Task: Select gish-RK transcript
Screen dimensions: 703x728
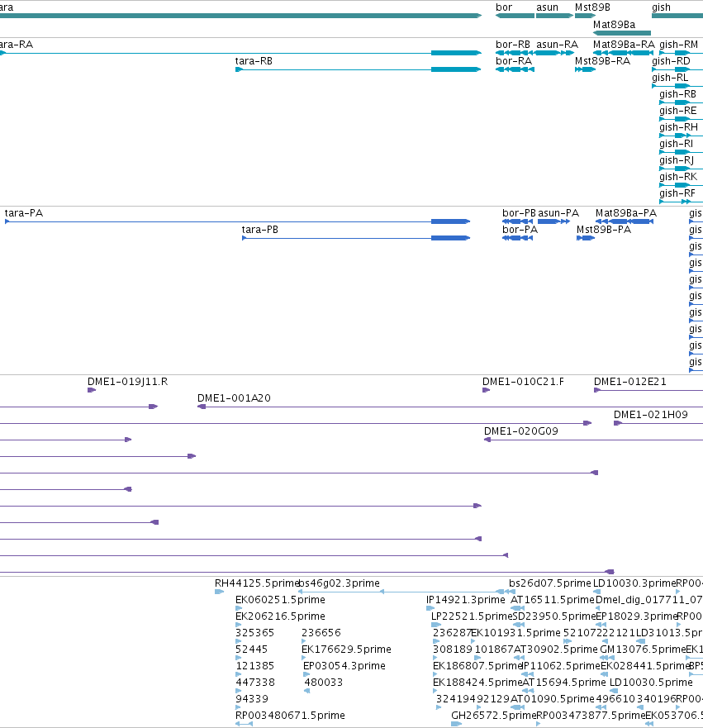Action: pyautogui.click(x=682, y=185)
